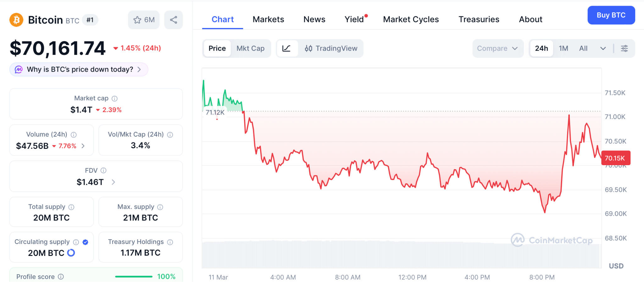Open the Treasuries tab
Viewport: 644px width, 282px height.
coord(479,19)
